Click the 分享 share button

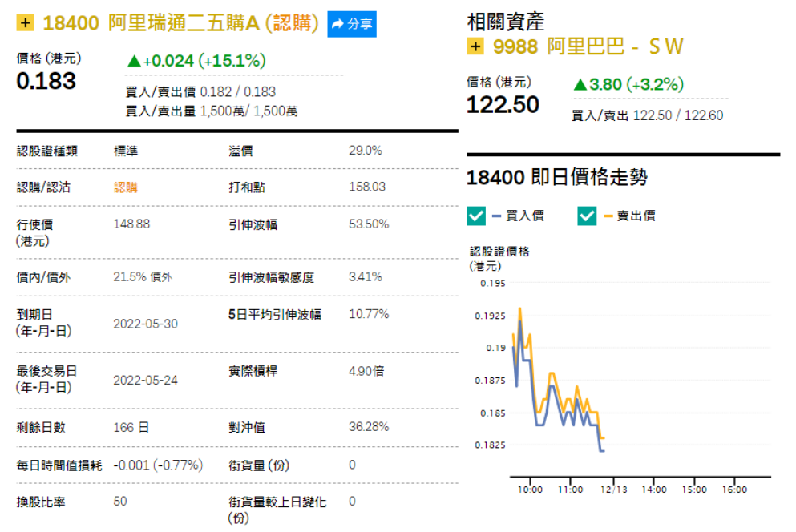[x=352, y=24]
